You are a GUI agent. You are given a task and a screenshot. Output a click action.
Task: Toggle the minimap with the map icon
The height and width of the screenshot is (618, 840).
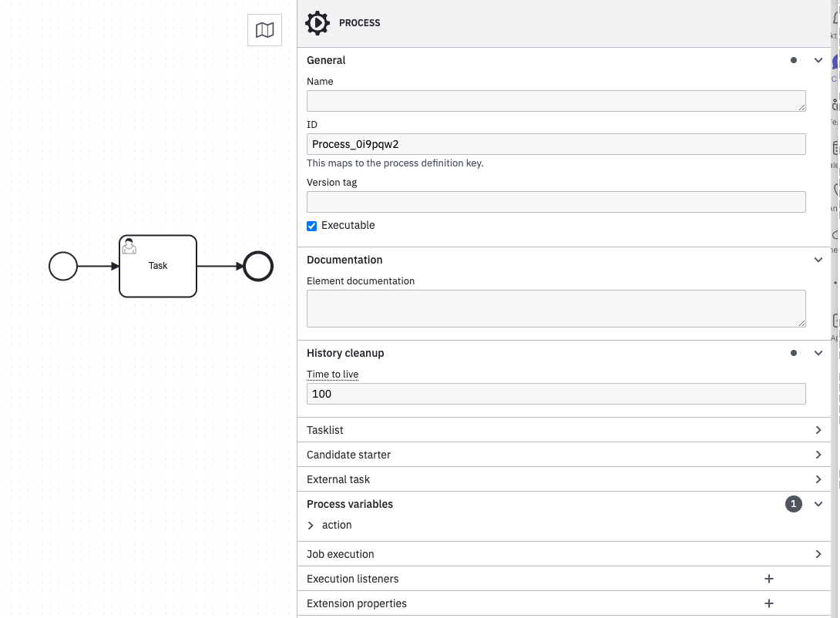pyautogui.click(x=264, y=30)
